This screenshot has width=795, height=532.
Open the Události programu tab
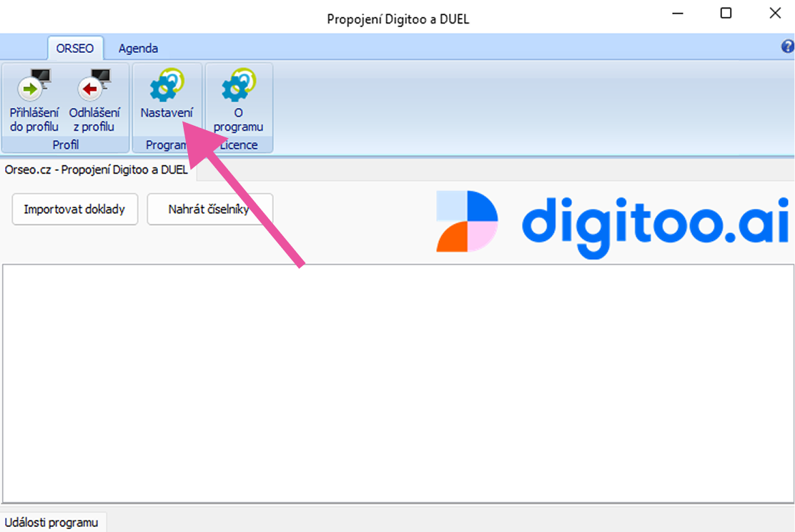[x=51, y=523]
